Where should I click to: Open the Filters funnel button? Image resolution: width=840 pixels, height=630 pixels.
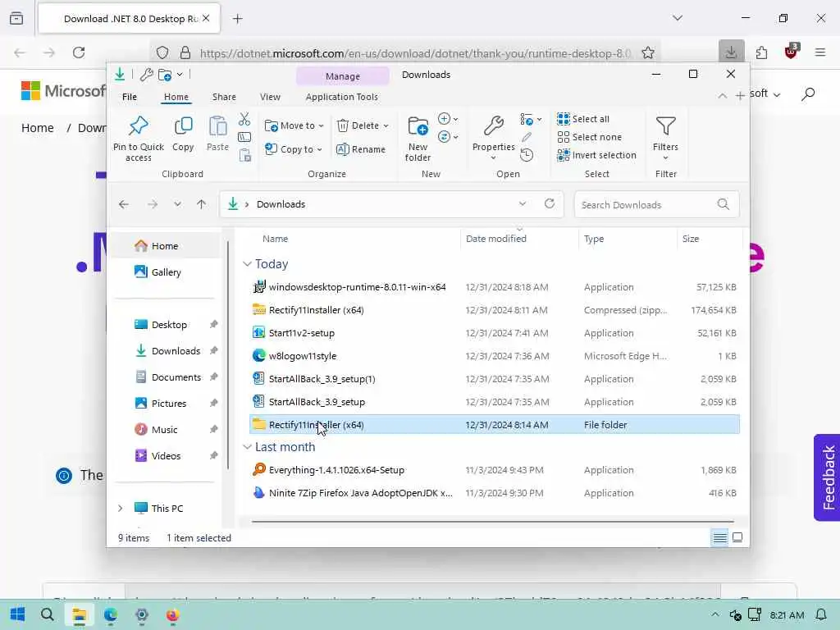[x=665, y=137]
